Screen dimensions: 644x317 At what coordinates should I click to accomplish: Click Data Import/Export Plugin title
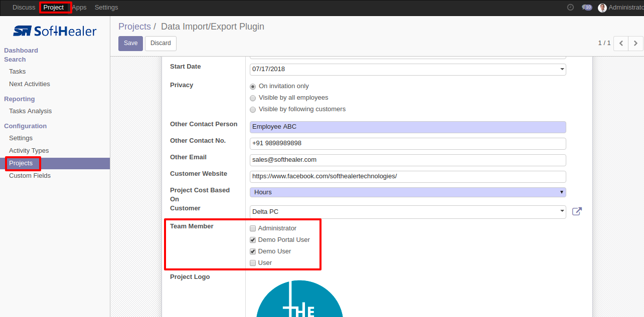tap(213, 27)
